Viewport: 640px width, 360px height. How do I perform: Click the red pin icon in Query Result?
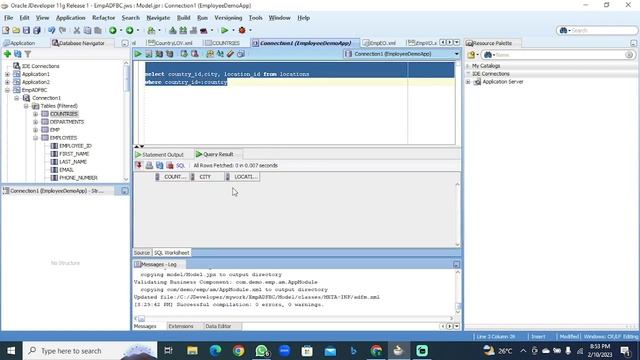(139, 165)
